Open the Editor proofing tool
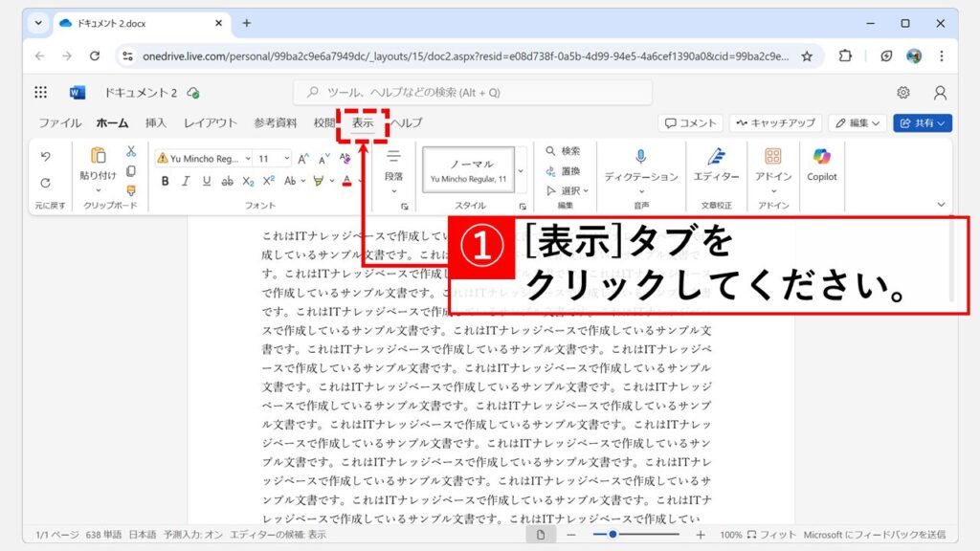980x551 pixels. pyautogui.click(x=716, y=163)
